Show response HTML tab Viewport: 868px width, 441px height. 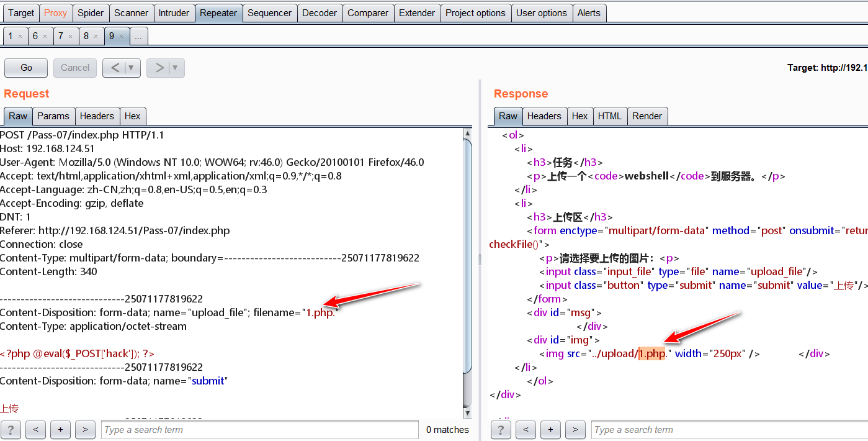pyautogui.click(x=610, y=116)
